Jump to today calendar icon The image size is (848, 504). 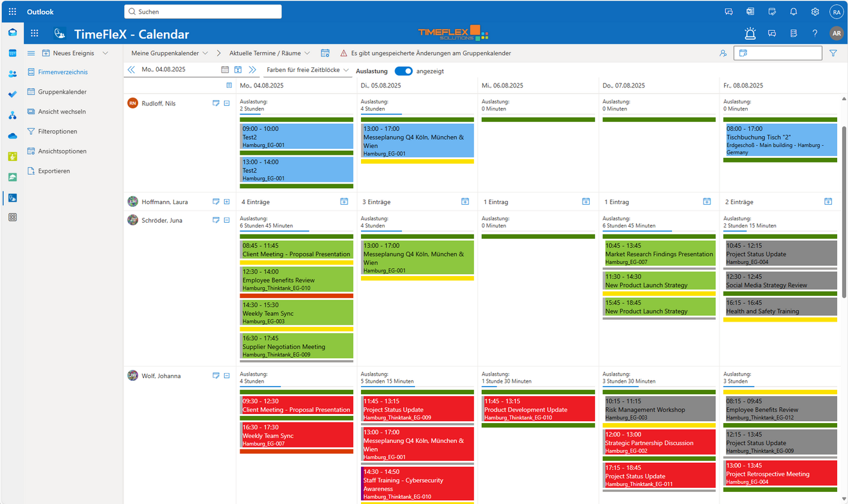(238, 69)
